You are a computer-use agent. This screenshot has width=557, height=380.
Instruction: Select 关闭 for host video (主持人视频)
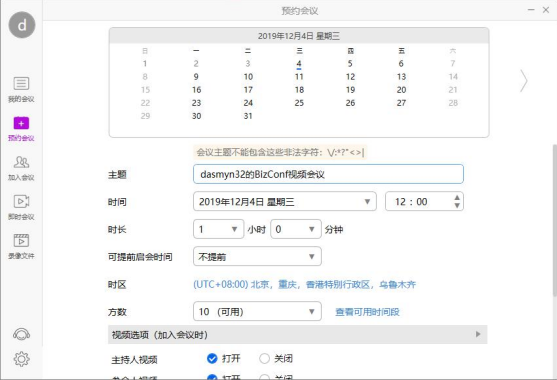tap(264, 359)
